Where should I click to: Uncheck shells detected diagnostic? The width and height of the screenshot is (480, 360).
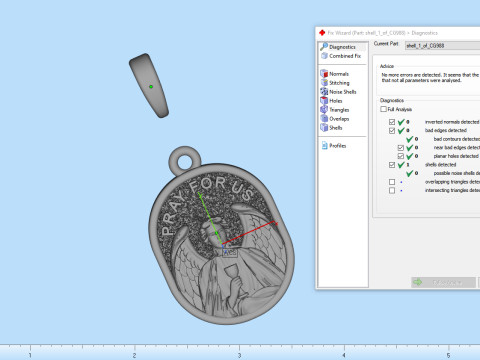tap(392, 165)
